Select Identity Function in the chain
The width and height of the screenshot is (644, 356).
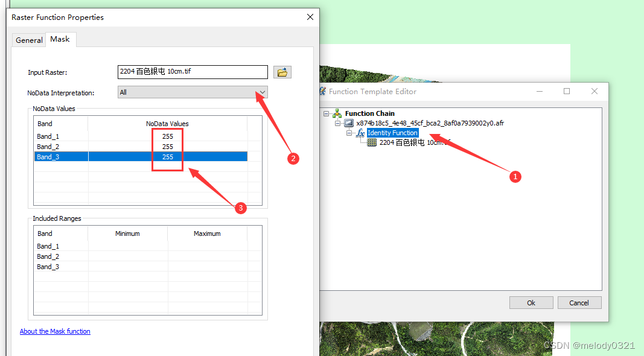(x=393, y=133)
